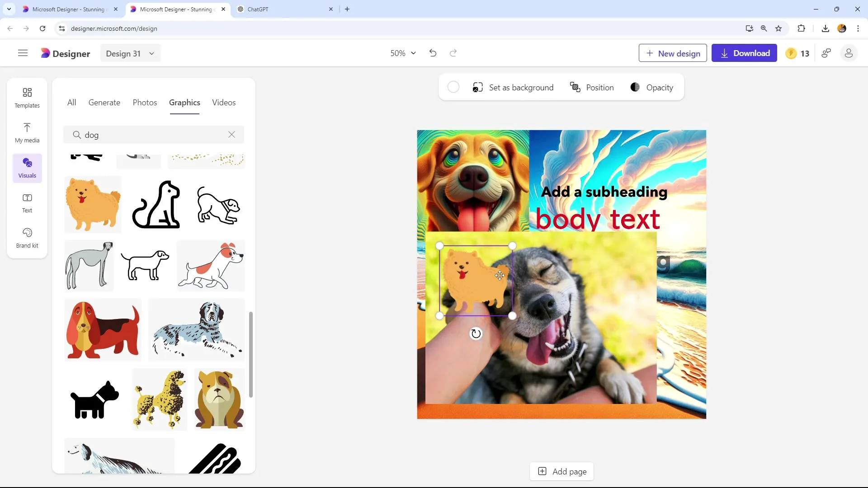
Task: Click the Designer logo
Action: click(66, 53)
